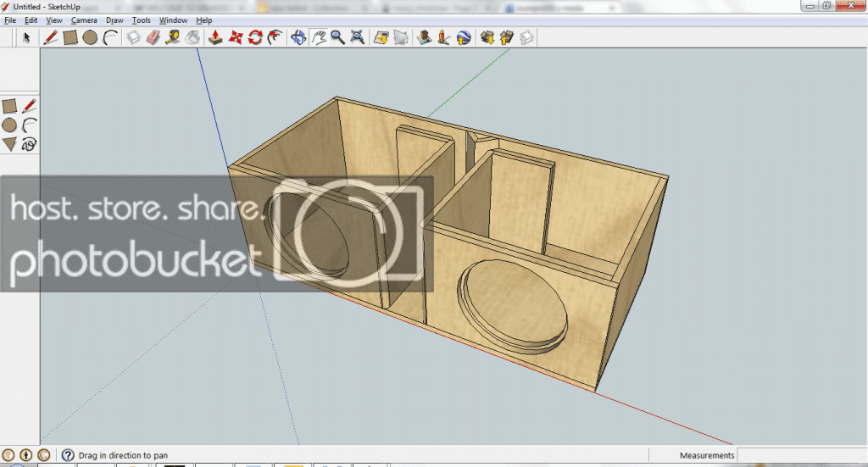The width and height of the screenshot is (868, 467).
Task: Activate the Rotate tool
Action: [x=255, y=37]
